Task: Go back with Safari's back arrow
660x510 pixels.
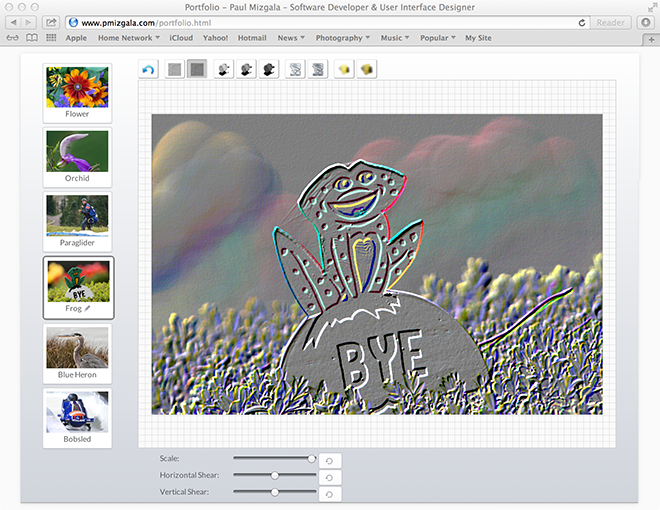Action: [x=13, y=22]
